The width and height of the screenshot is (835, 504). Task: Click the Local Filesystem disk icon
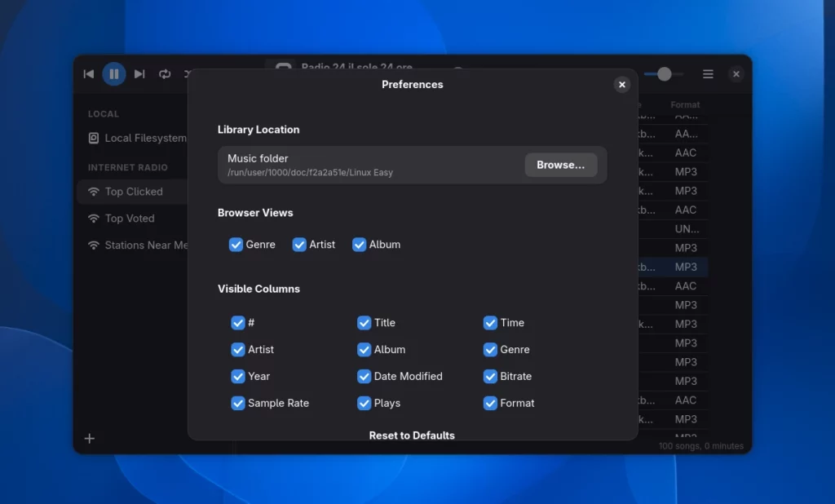(94, 139)
